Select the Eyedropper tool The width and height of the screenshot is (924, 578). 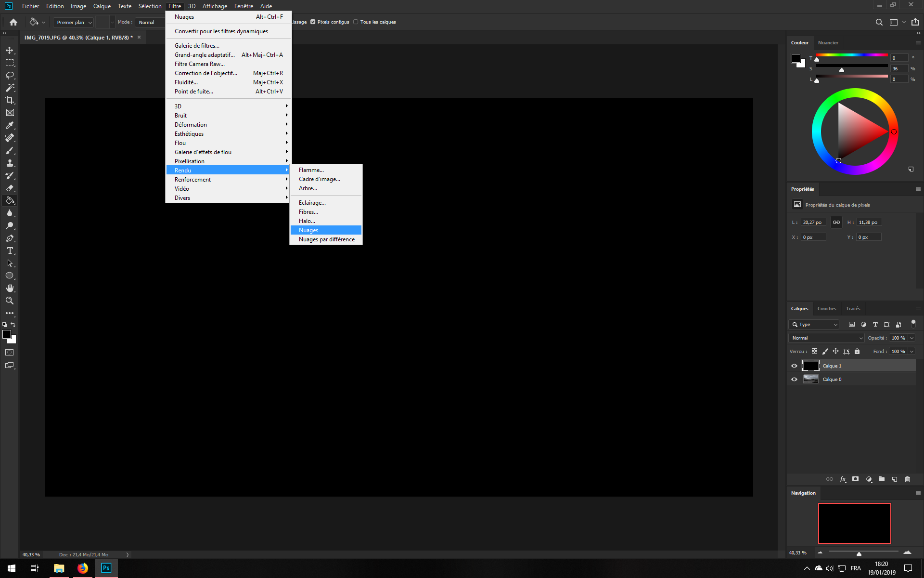click(10, 125)
